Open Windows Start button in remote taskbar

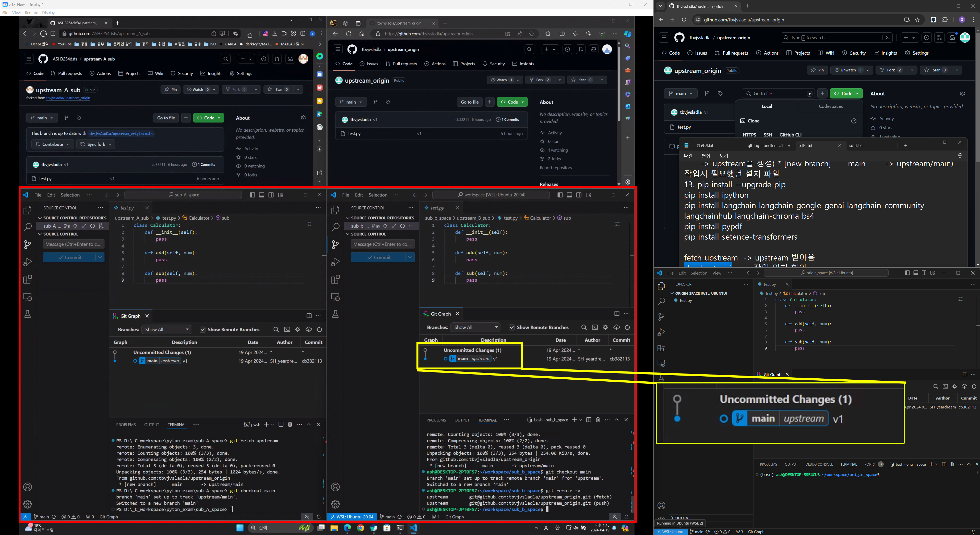[240, 528]
